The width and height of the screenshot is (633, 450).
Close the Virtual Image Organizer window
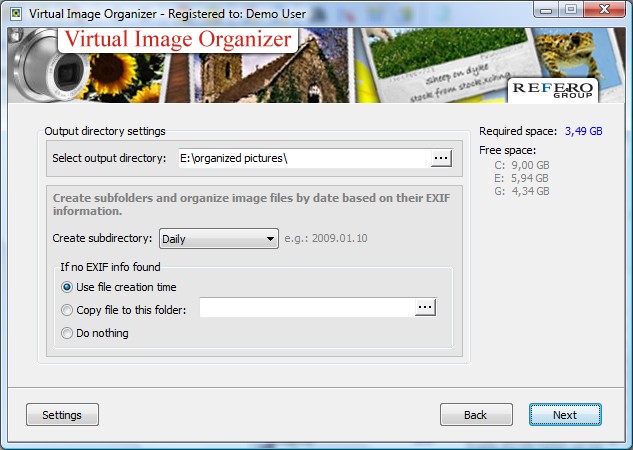click(604, 10)
